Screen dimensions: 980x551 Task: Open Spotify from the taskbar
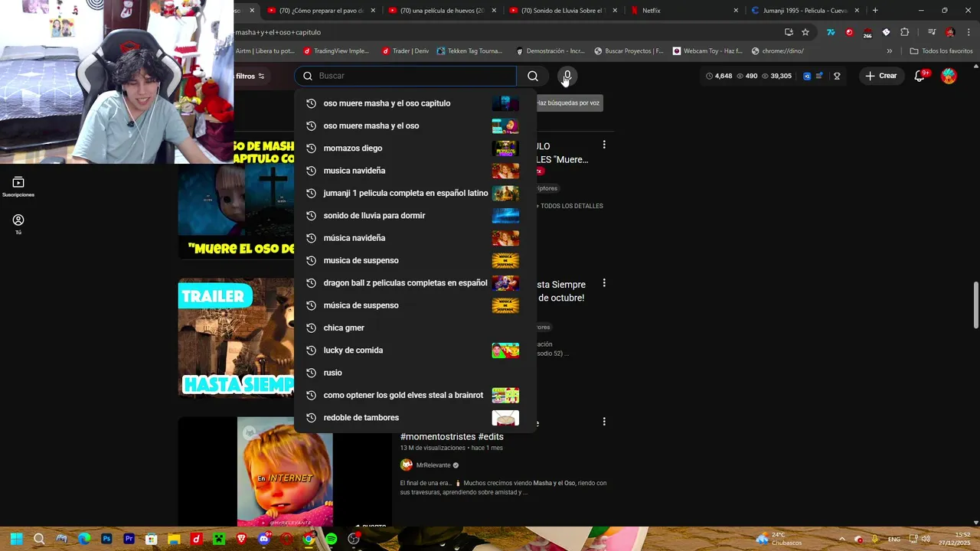point(331,539)
